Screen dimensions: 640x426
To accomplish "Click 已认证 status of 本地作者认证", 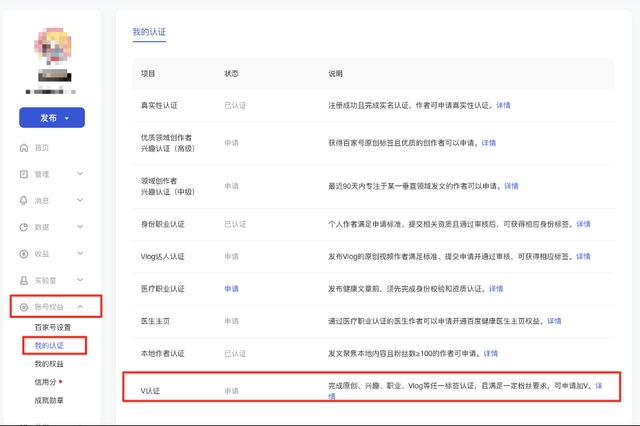I will [x=235, y=353].
